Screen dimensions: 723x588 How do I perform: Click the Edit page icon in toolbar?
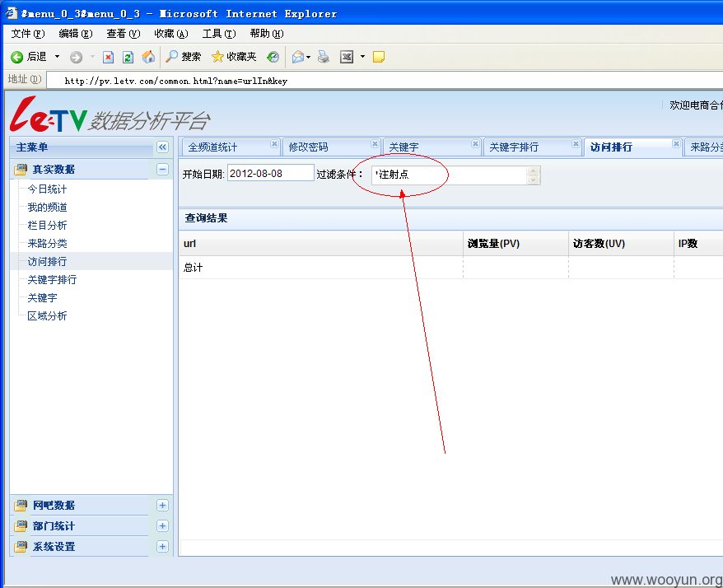pyautogui.click(x=347, y=57)
